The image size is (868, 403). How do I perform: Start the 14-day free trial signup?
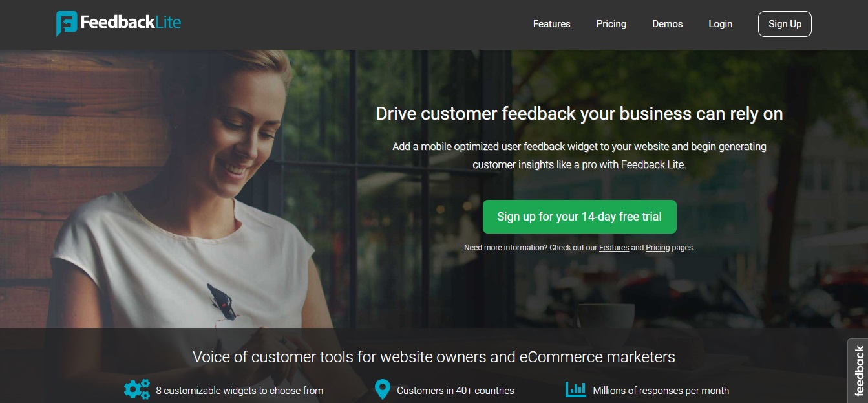tap(579, 217)
